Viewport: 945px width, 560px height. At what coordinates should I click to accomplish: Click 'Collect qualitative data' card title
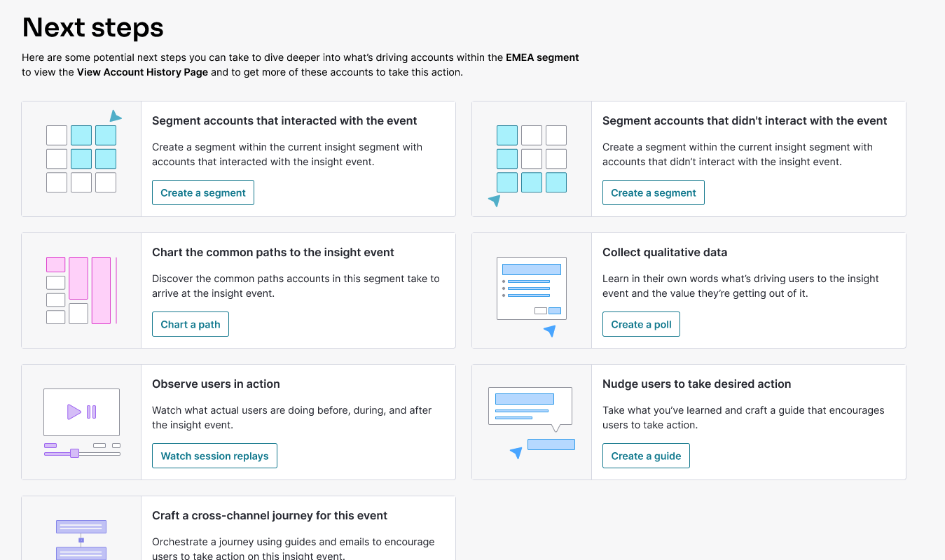[665, 252]
